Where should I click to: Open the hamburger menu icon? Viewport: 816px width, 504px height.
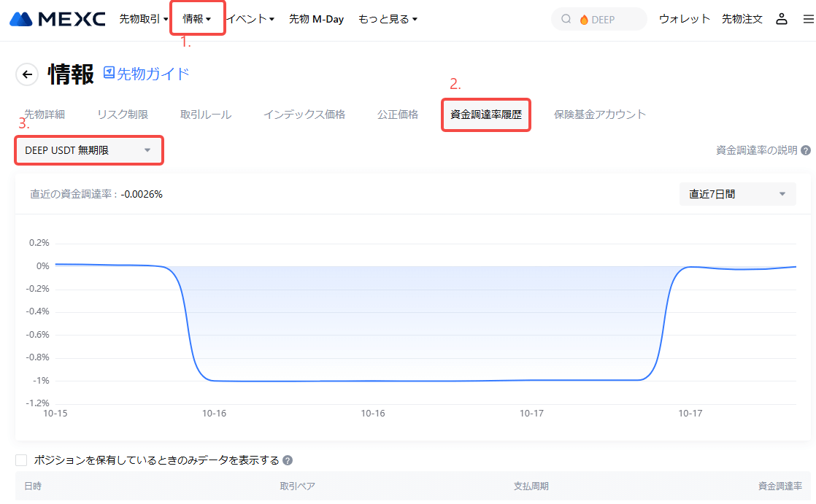(807, 19)
